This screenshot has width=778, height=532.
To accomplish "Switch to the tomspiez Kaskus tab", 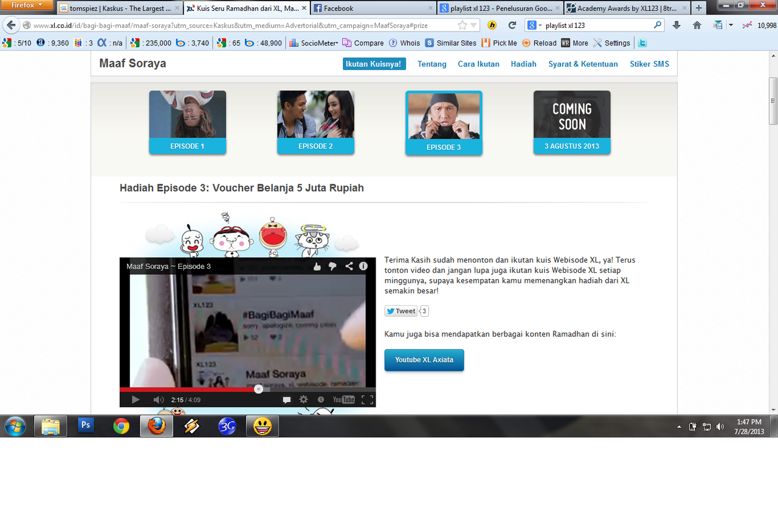I will click(120, 9).
